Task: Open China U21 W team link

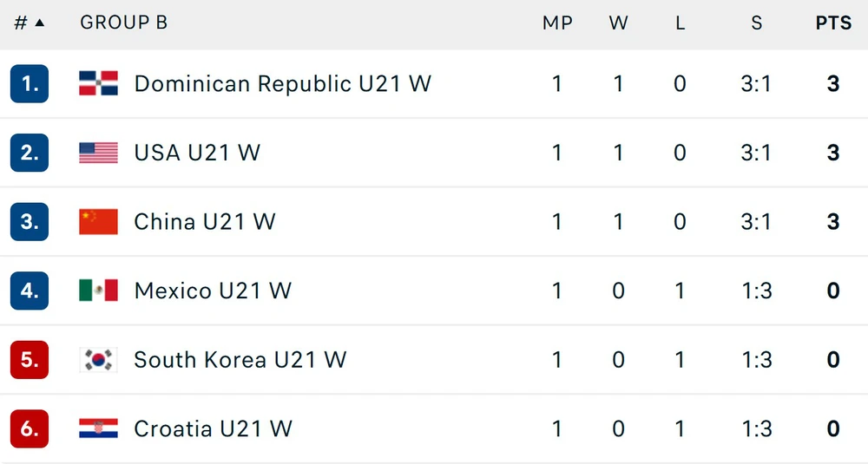Action: click(205, 222)
